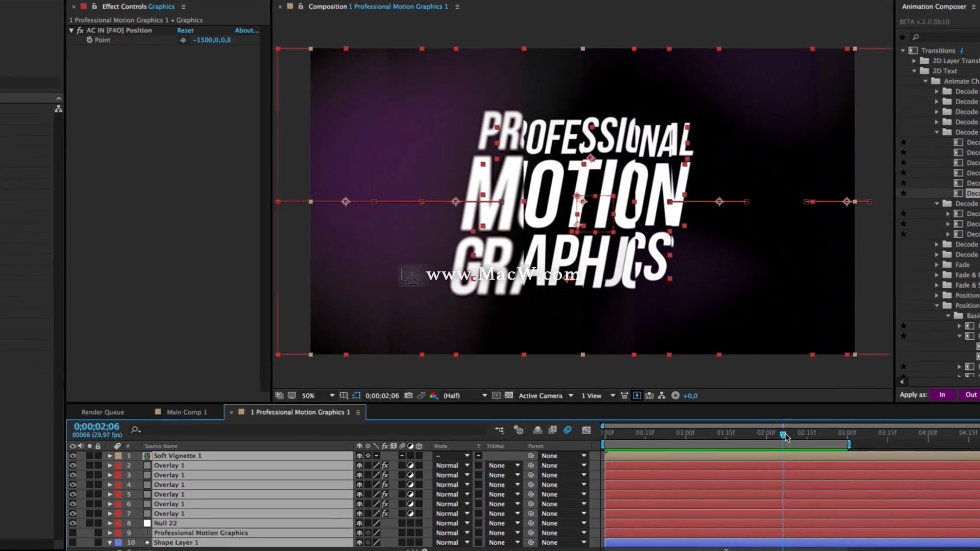The width and height of the screenshot is (980, 551).
Task: Open the graph editor icon
Action: pyautogui.click(x=586, y=430)
